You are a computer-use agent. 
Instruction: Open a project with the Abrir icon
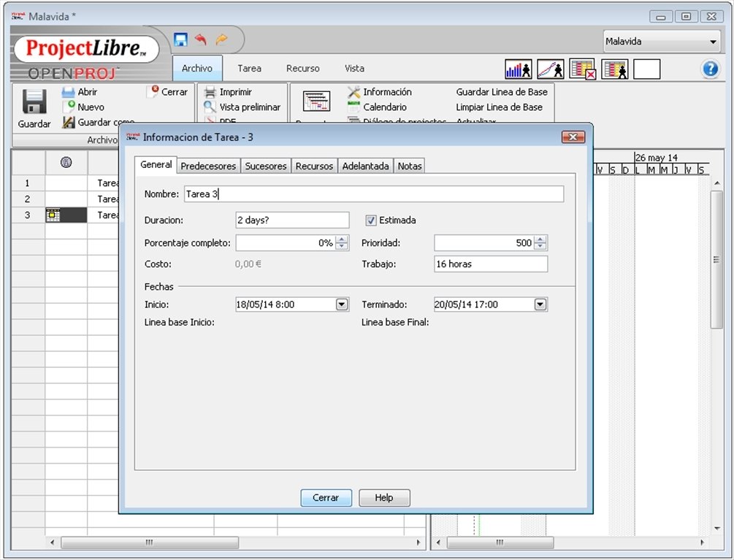point(69,92)
